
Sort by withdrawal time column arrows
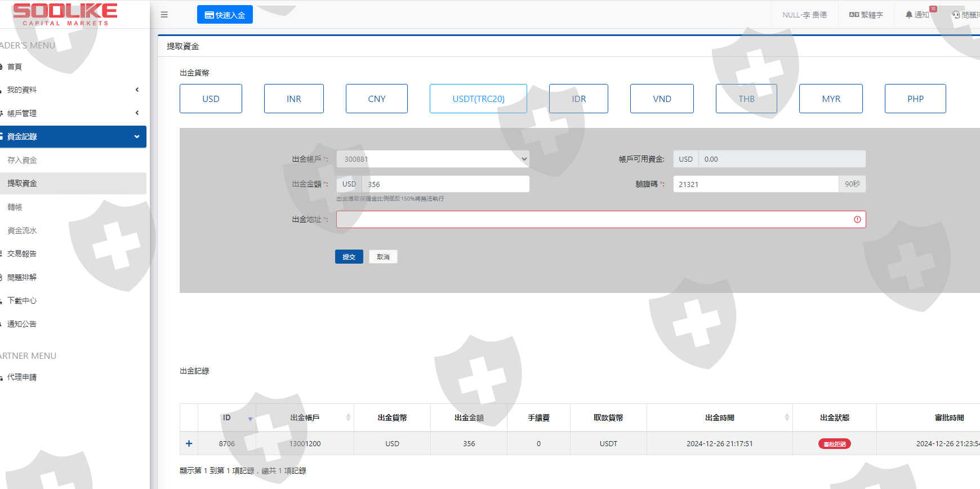coord(787,417)
